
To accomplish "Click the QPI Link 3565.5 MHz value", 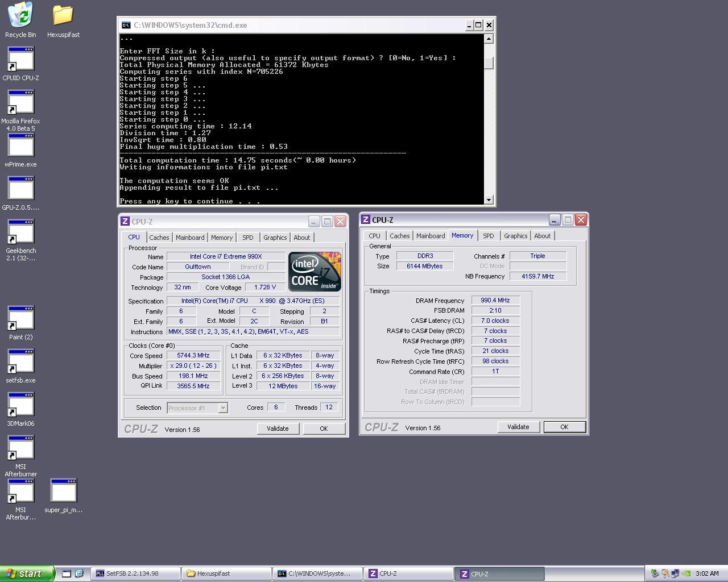I will [x=193, y=386].
